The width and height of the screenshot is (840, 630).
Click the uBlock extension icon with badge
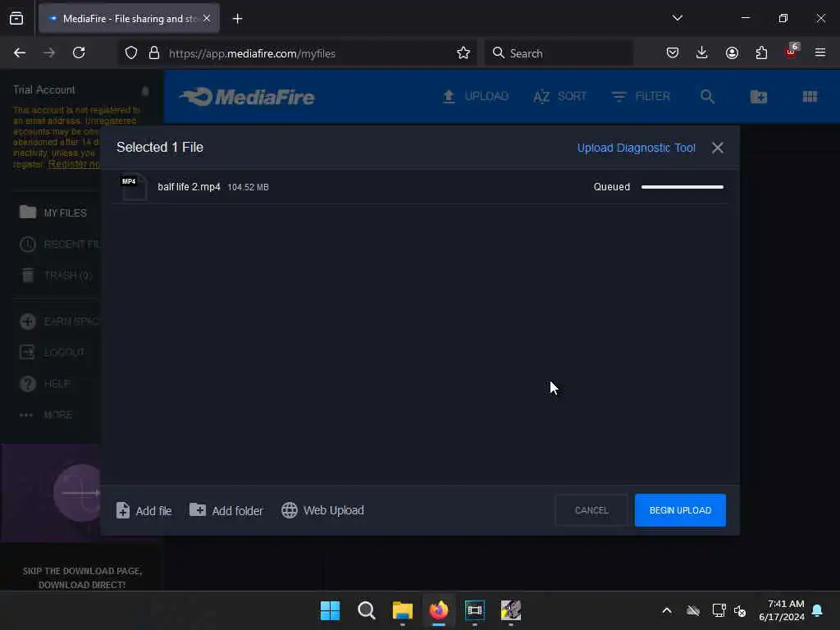coord(792,52)
